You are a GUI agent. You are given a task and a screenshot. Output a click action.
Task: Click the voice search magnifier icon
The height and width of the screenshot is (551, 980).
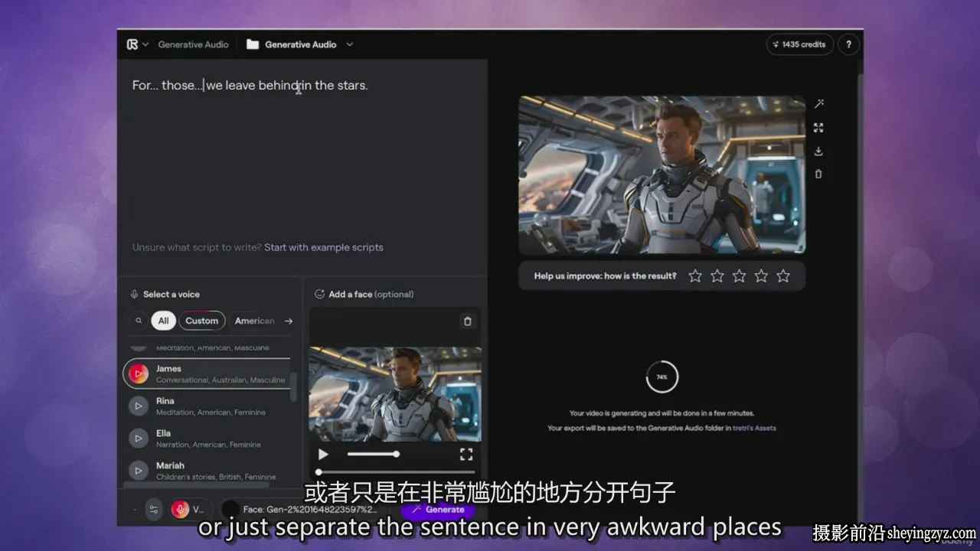pos(139,321)
